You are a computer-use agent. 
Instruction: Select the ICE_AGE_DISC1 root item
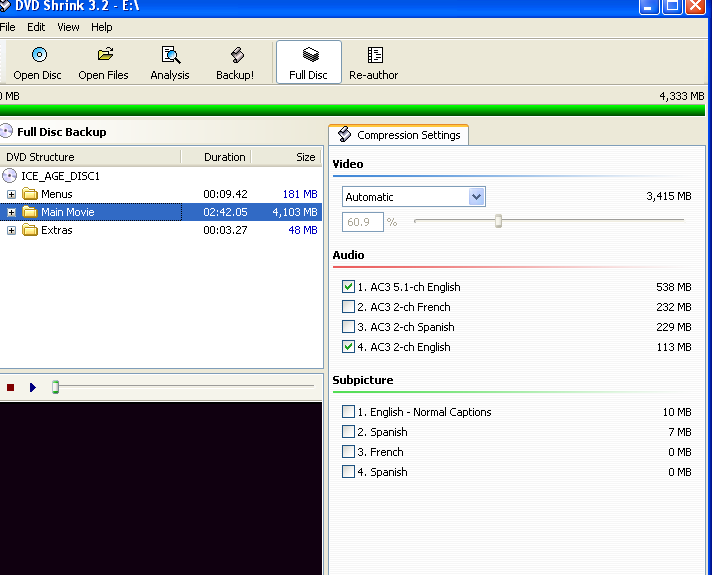(x=60, y=176)
